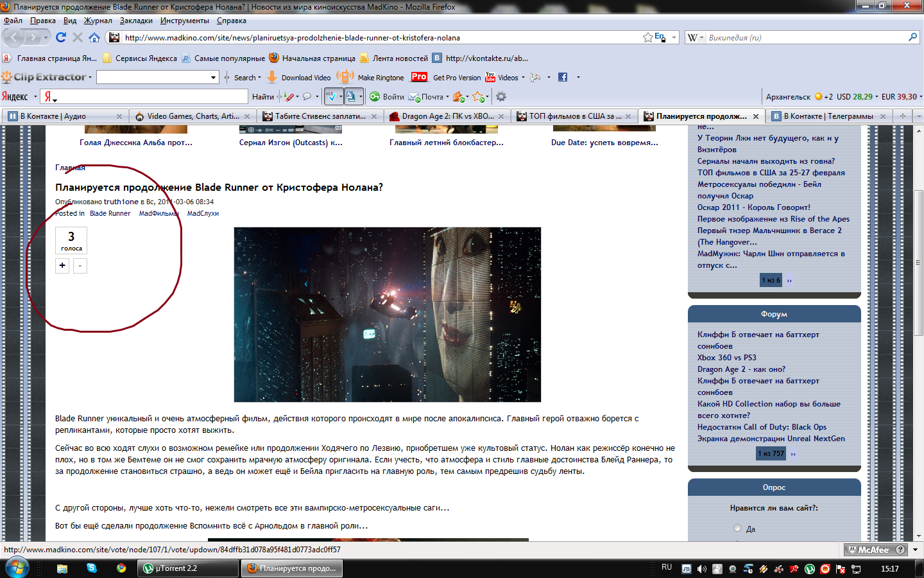Open the Clip Extractor search combo box dropdown
The width and height of the screenshot is (924, 578).
[214, 77]
